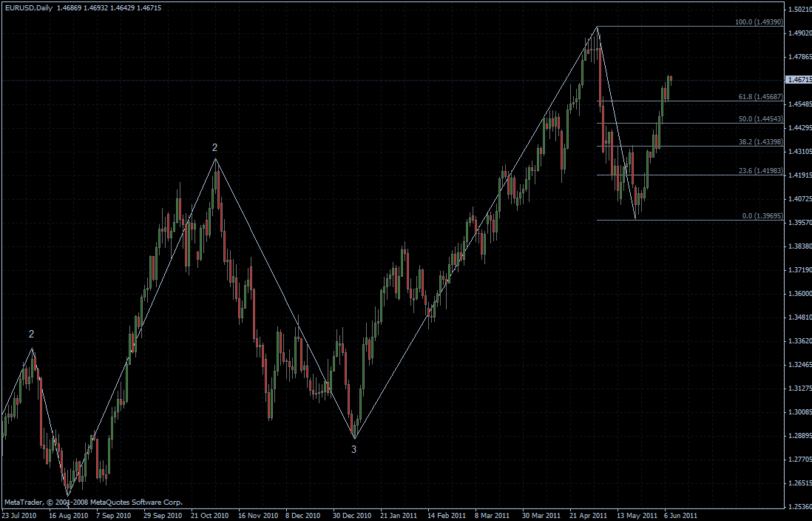
Task: Click the 1.36000 price axis value
Action: tap(799, 293)
